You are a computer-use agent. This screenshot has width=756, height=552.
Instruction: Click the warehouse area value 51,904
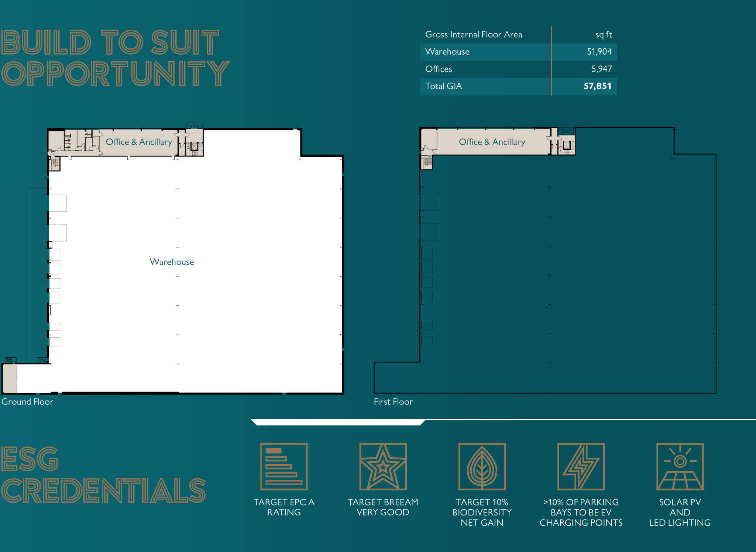(x=599, y=52)
